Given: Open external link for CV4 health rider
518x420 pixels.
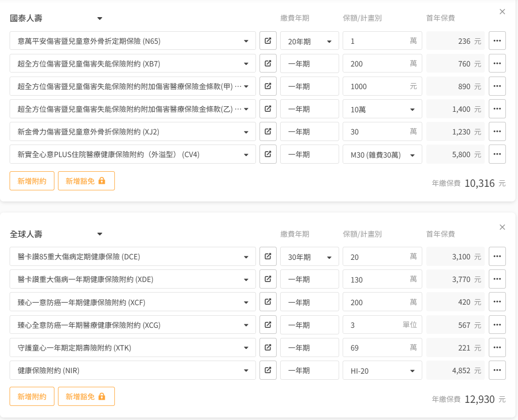Looking at the screenshot, I should 268,154.
